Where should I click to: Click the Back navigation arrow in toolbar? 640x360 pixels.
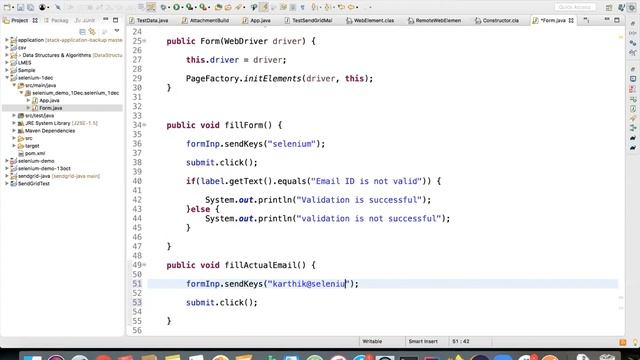click(x=341, y=7)
